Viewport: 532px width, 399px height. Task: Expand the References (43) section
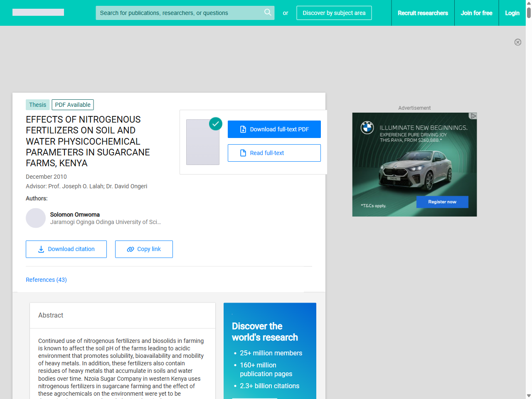coord(46,280)
